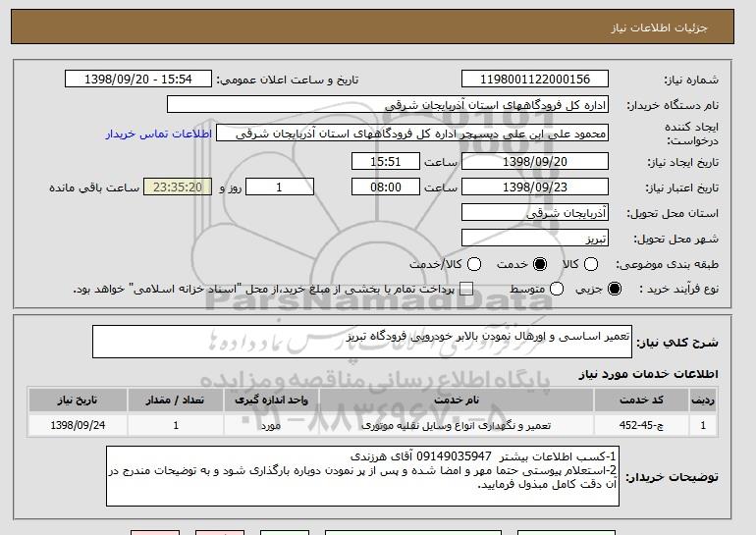Viewport: 756px width, 535px height.
Task: Click the شرح کلی نیاز description box
Action: [x=362, y=342]
